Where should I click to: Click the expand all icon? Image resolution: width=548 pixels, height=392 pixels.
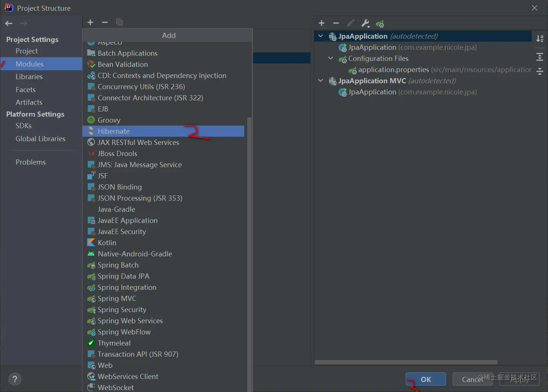[540, 57]
